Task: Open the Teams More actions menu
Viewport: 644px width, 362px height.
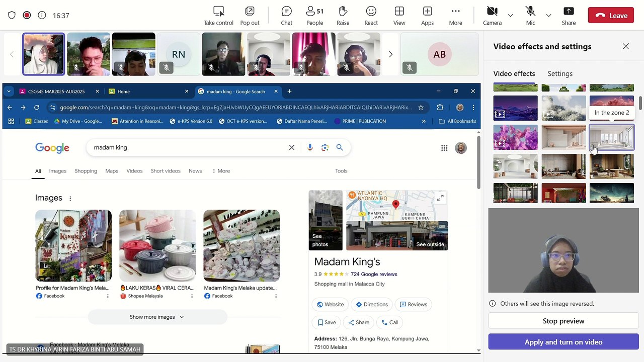Action: click(x=455, y=16)
